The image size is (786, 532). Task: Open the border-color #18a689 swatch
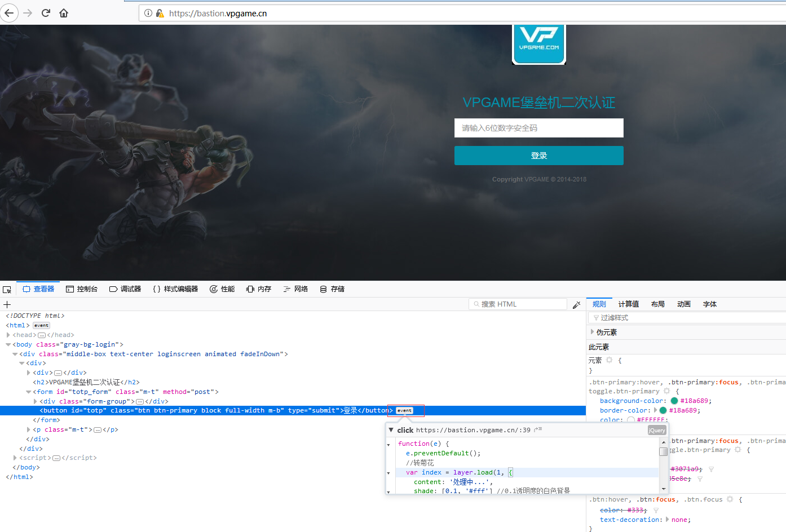point(663,410)
